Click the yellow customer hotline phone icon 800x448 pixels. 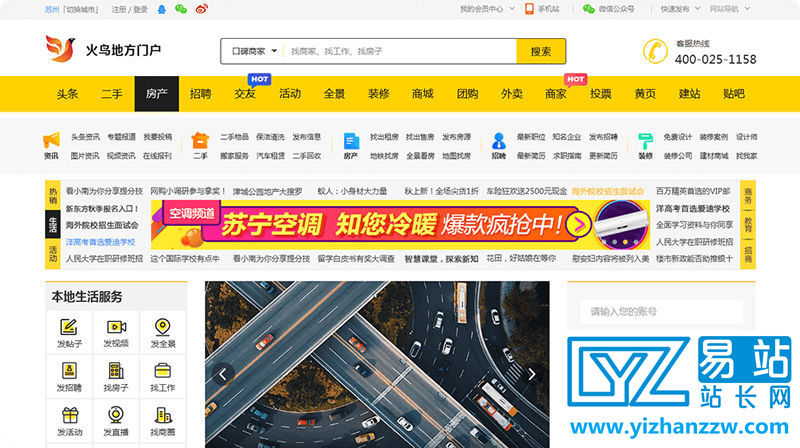pos(655,51)
